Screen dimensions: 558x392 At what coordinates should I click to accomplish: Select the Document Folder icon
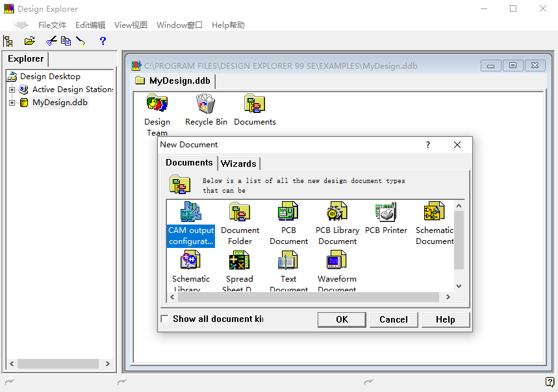[x=240, y=213]
